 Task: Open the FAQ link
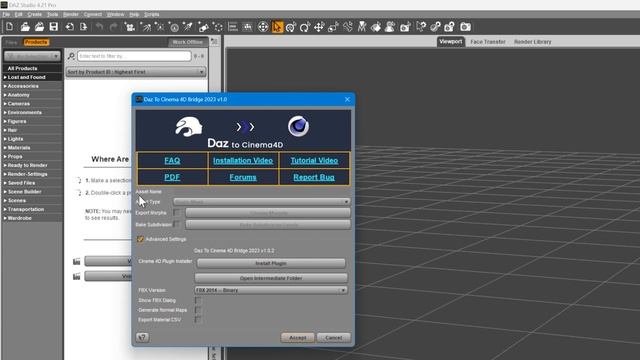pos(172,160)
